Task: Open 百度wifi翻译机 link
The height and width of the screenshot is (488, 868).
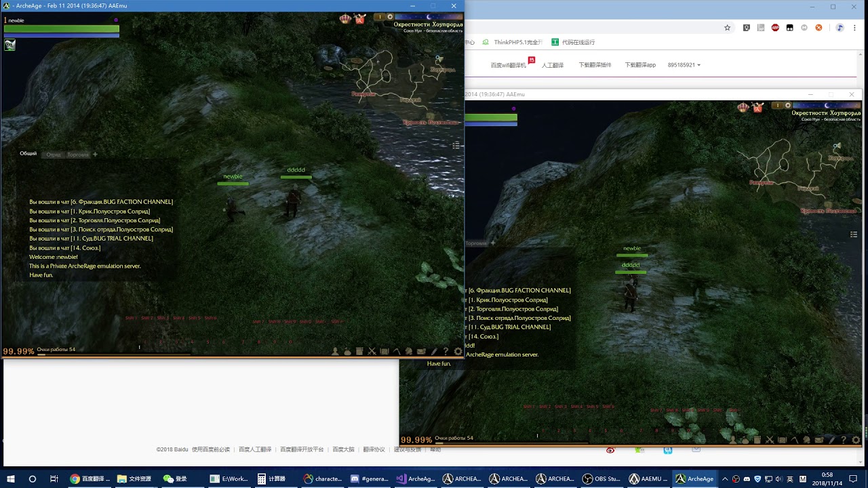Action: coord(509,65)
